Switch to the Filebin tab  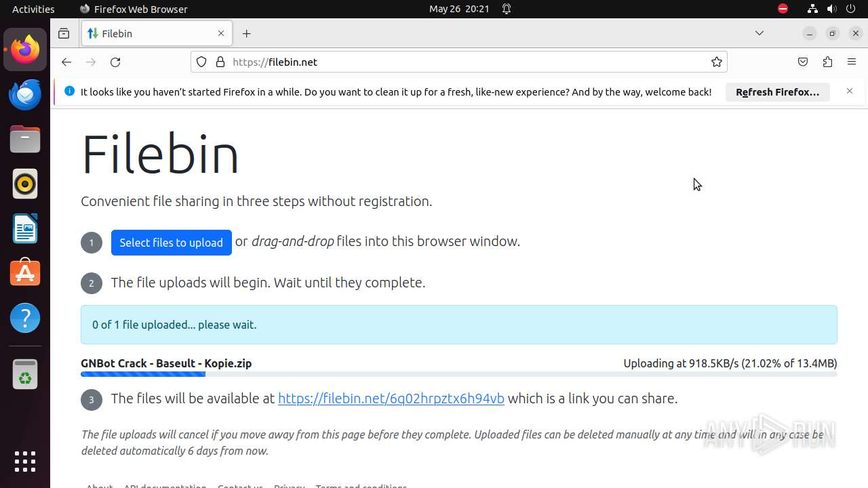[157, 33]
